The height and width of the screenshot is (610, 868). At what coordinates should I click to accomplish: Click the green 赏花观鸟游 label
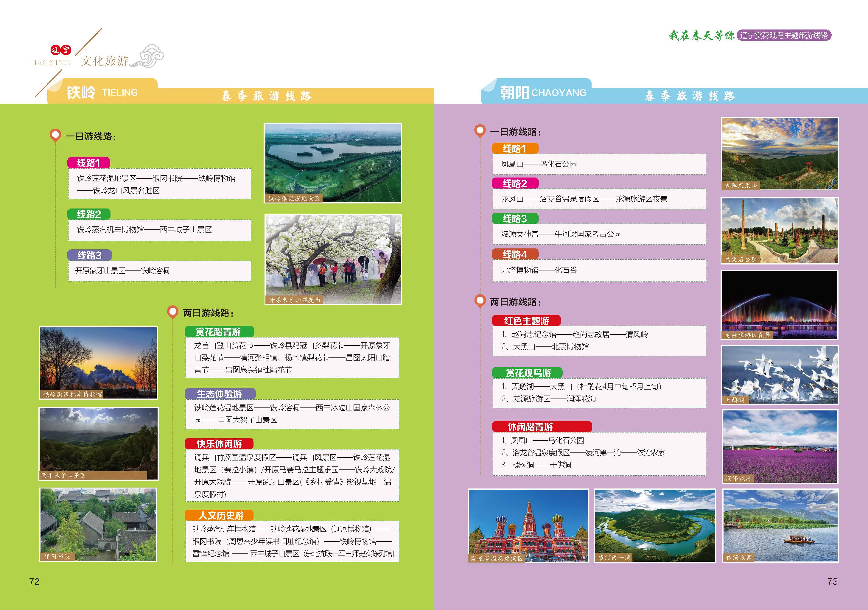click(527, 373)
